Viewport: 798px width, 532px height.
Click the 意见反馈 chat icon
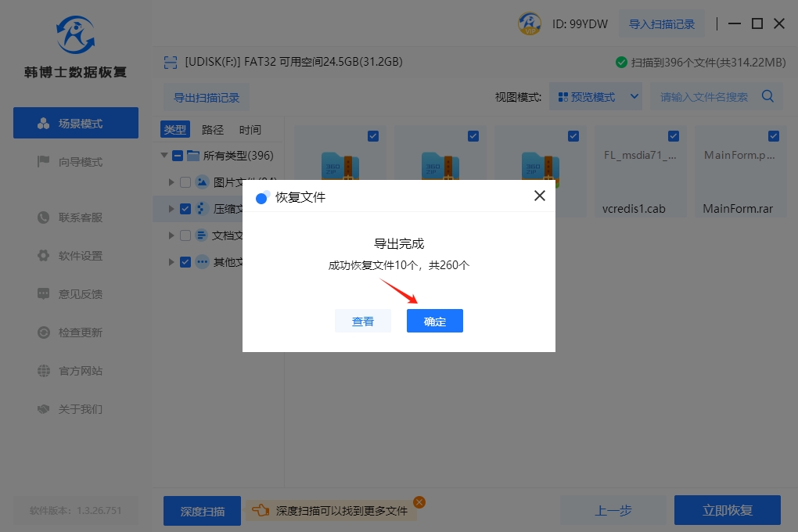[x=44, y=294]
